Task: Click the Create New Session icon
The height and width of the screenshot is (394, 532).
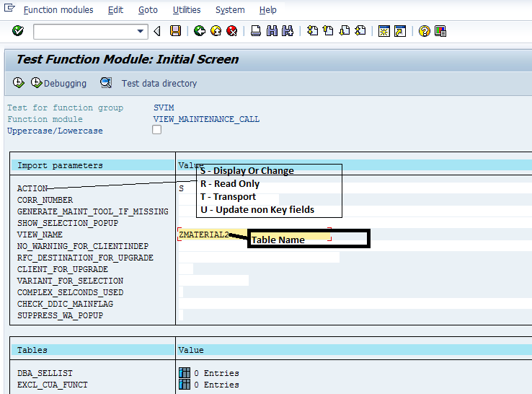Action: [x=384, y=31]
